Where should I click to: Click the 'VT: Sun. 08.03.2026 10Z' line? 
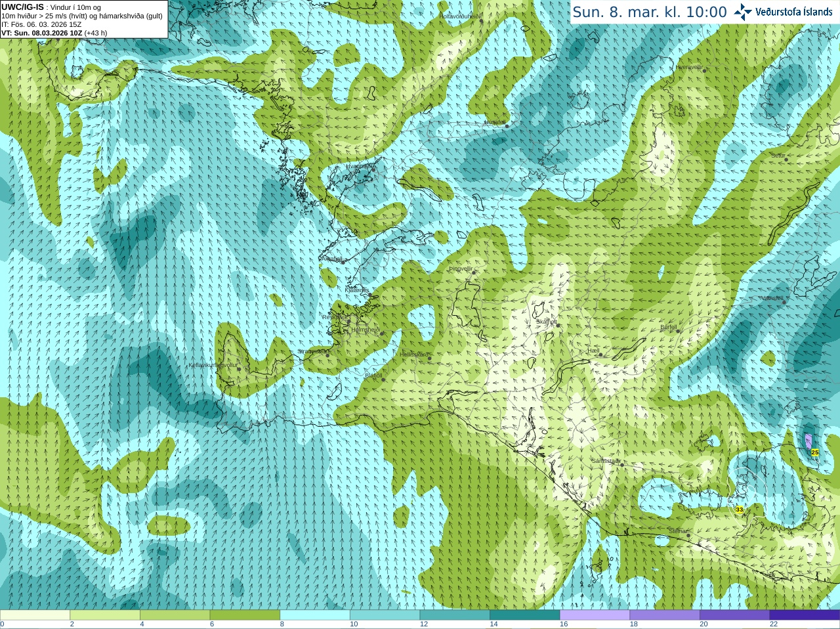pos(54,33)
